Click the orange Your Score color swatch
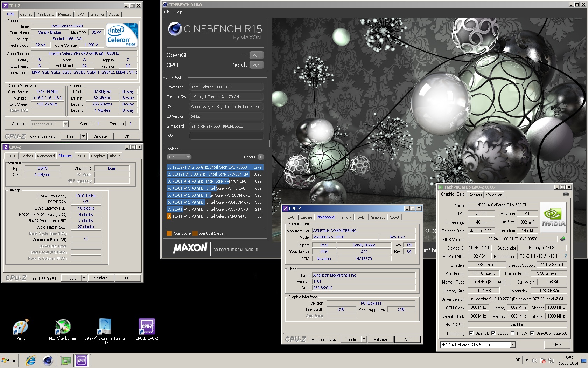 169,233
